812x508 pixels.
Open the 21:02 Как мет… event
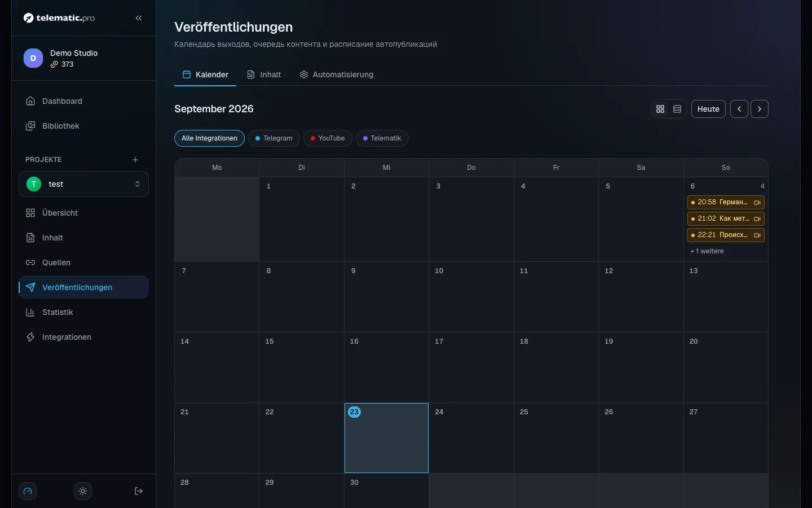[726, 218]
